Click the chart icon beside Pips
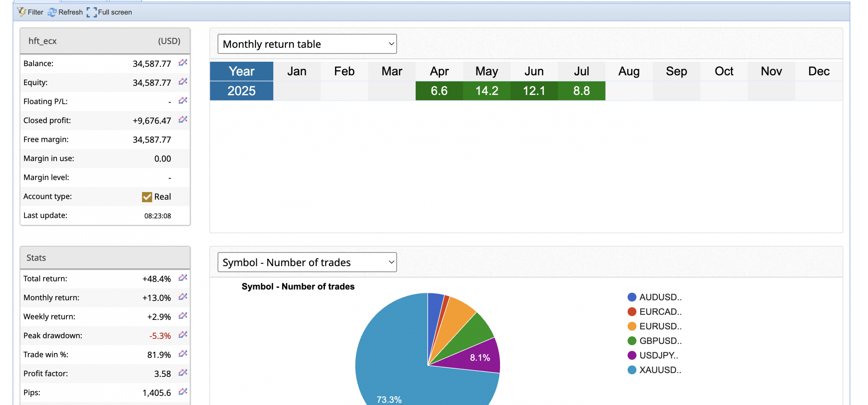This screenshot has width=868, height=405. 183,392
